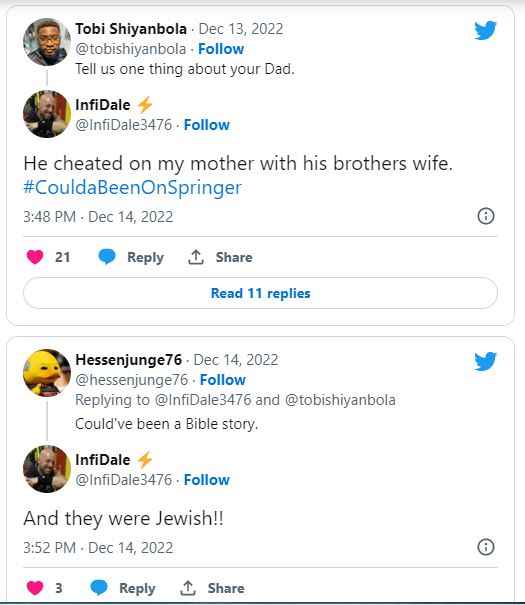Screen dimensions: 525x605
Task: Open the @tobishiyanbola handle link
Action: click(131, 49)
